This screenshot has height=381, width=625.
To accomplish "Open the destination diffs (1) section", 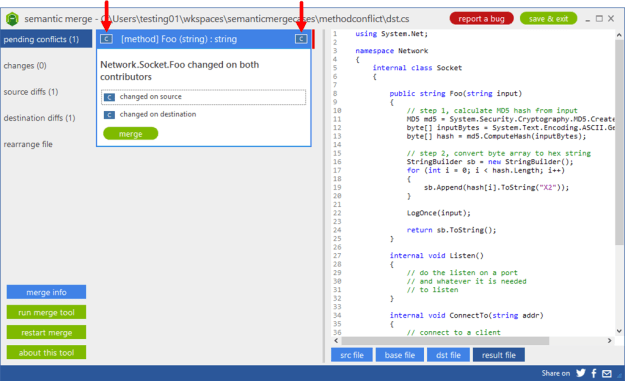I will pos(39,118).
